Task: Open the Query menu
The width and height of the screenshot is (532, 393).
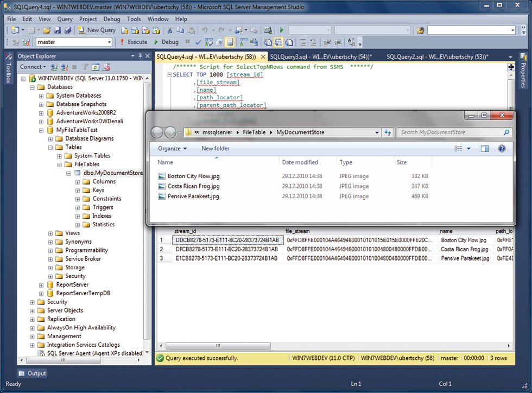Action: (65, 19)
